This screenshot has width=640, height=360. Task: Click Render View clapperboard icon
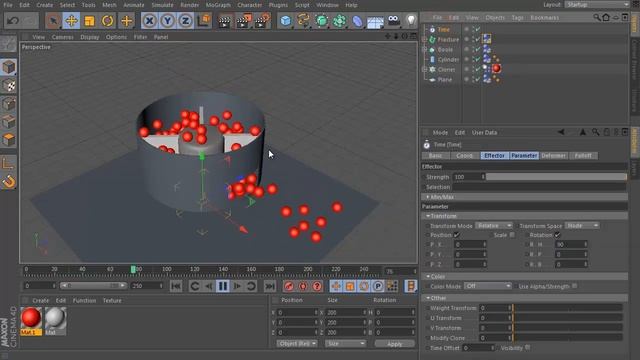tap(224, 20)
